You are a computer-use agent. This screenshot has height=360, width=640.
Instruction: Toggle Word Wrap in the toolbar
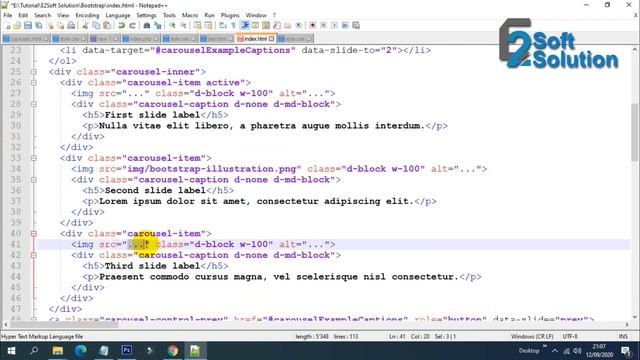(x=222, y=25)
